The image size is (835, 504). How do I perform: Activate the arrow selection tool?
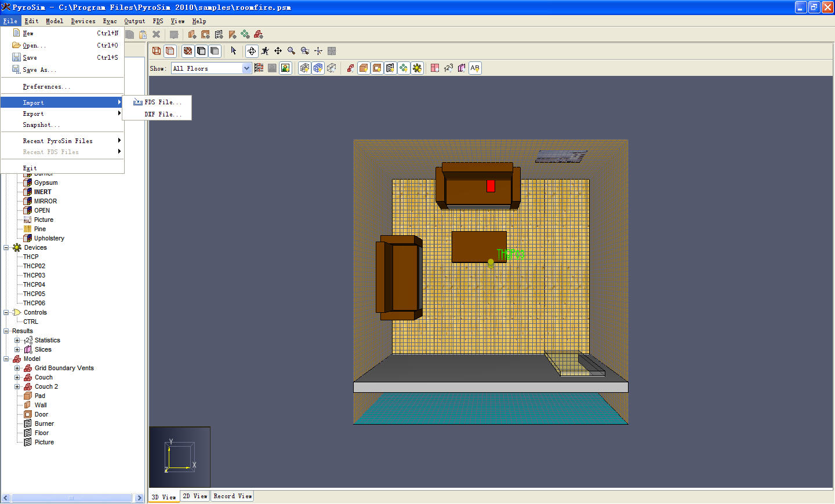[x=233, y=51]
